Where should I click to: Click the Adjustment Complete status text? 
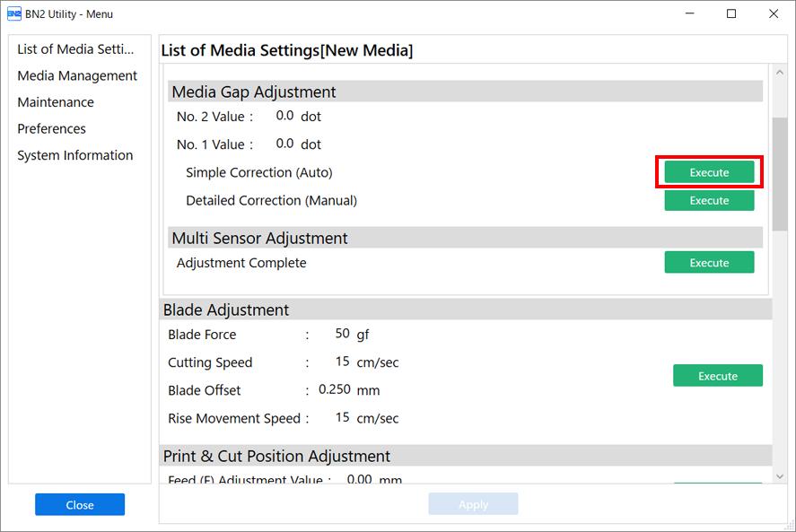(241, 263)
